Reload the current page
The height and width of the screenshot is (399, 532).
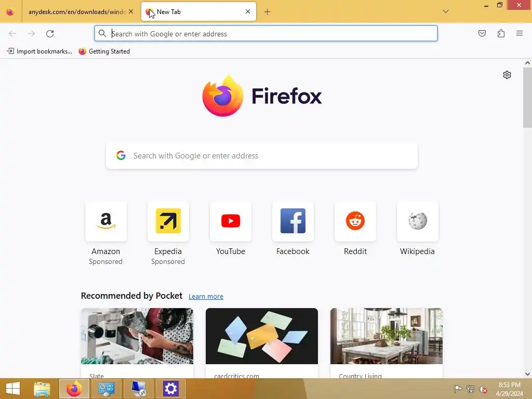coord(50,33)
